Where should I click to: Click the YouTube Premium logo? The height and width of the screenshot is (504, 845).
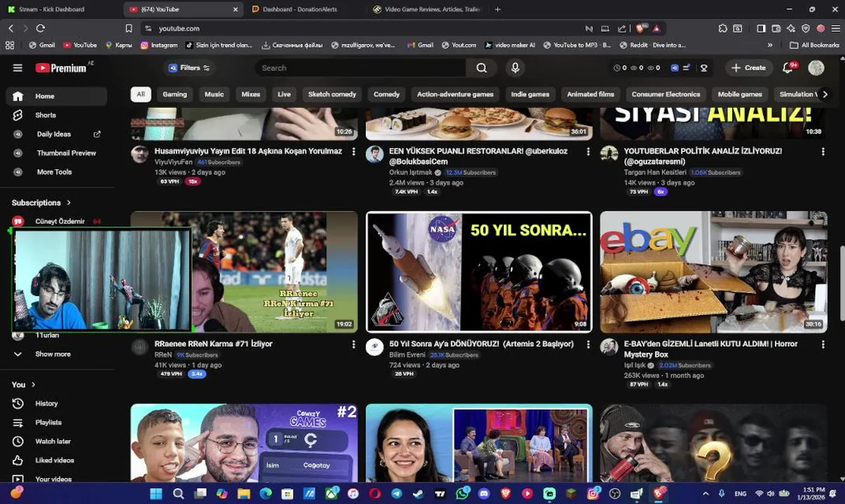click(62, 68)
